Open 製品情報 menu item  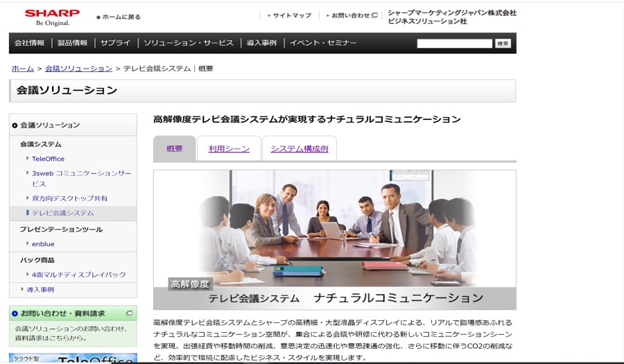[x=72, y=43]
